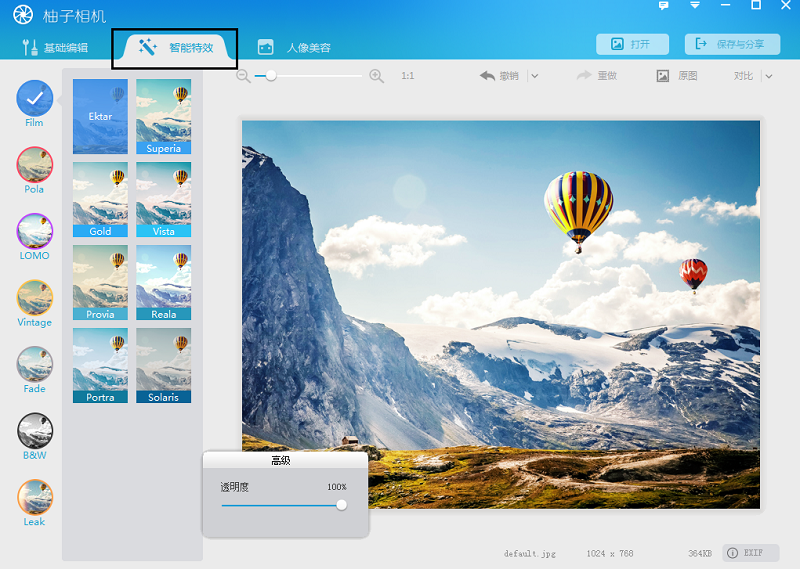Apply the Superia film preset thumbnail
This screenshot has width=800, height=569.
point(163,117)
